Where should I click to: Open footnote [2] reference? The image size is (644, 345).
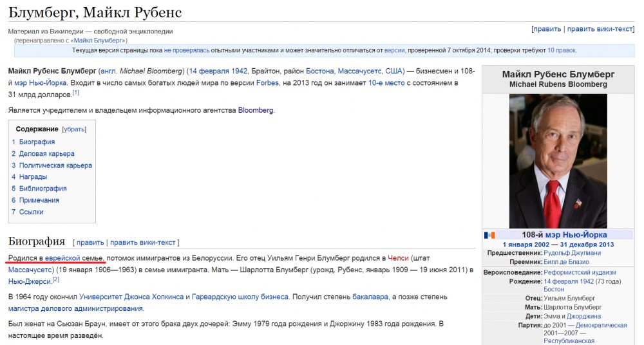tap(56, 280)
